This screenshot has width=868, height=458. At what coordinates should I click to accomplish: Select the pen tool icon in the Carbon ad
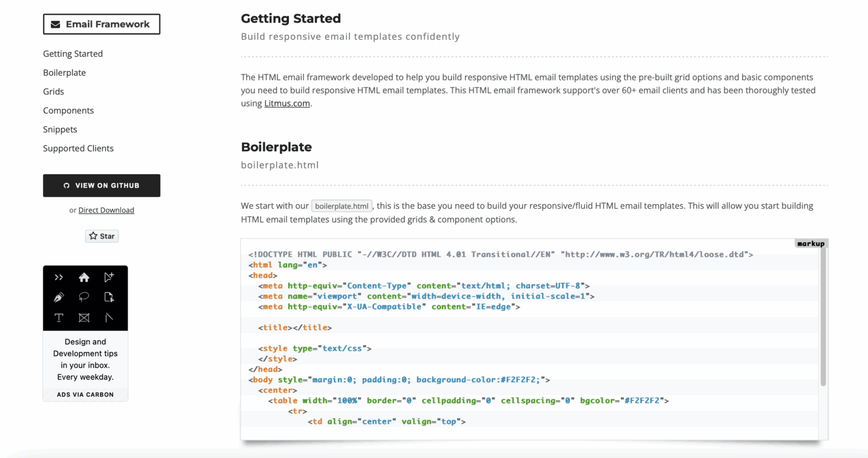59,297
